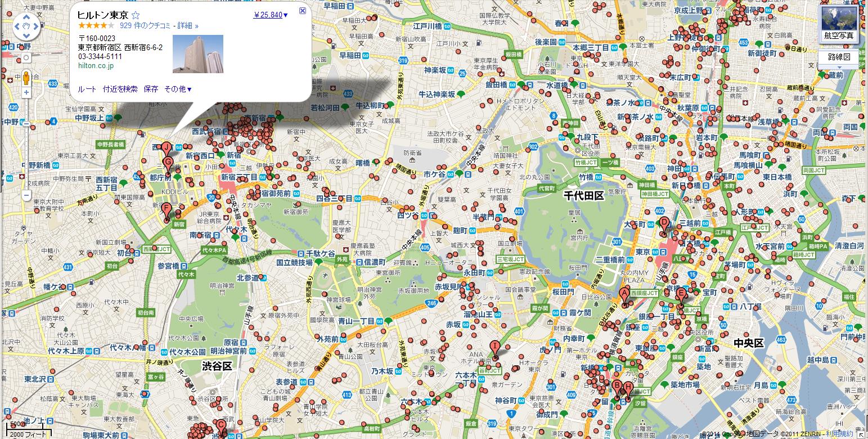This screenshot has width=868, height=439.
Task: Select map marker G
Action: coord(167,165)
